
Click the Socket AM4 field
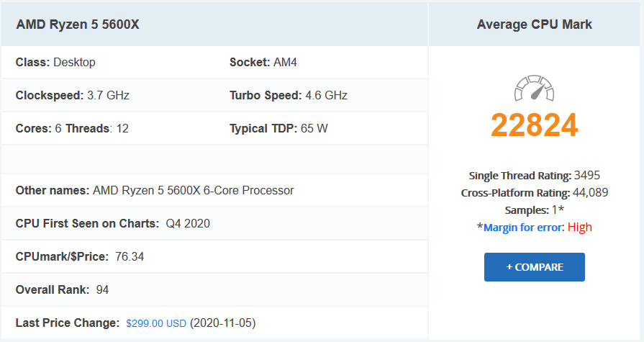point(263,62)
